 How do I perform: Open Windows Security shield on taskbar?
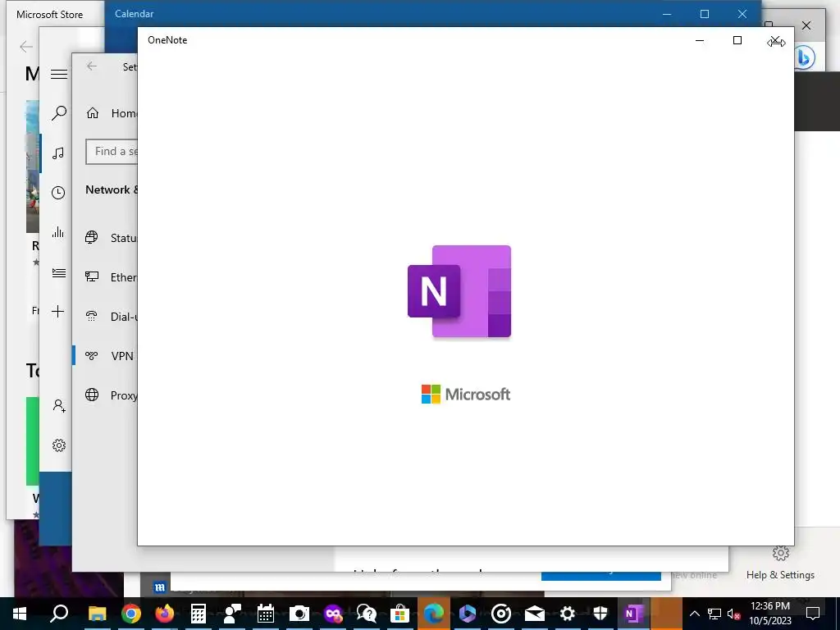(x=600, y=614)
